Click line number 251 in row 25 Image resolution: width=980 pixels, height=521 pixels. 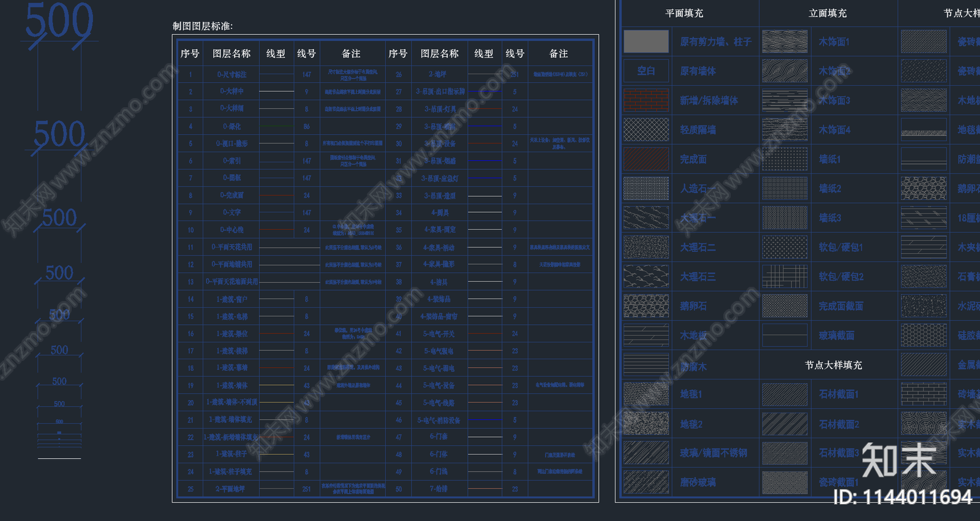coord(307,489)
